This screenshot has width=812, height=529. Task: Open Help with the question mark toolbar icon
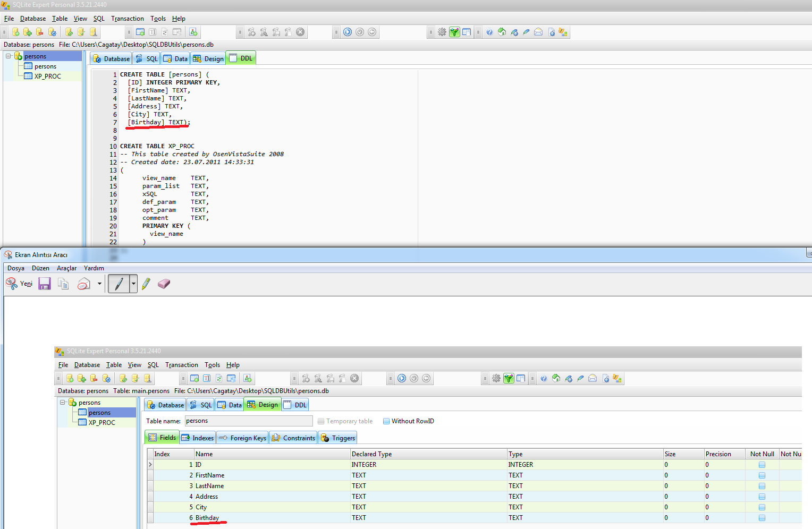pyautogui.click(x=488, y=32)
